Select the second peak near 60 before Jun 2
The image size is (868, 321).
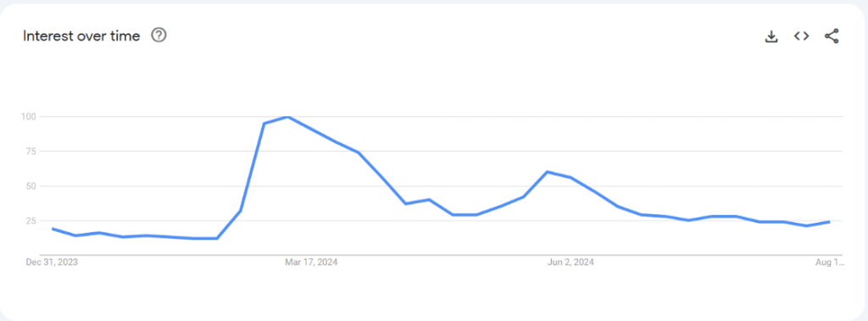(x=547, y=172)
